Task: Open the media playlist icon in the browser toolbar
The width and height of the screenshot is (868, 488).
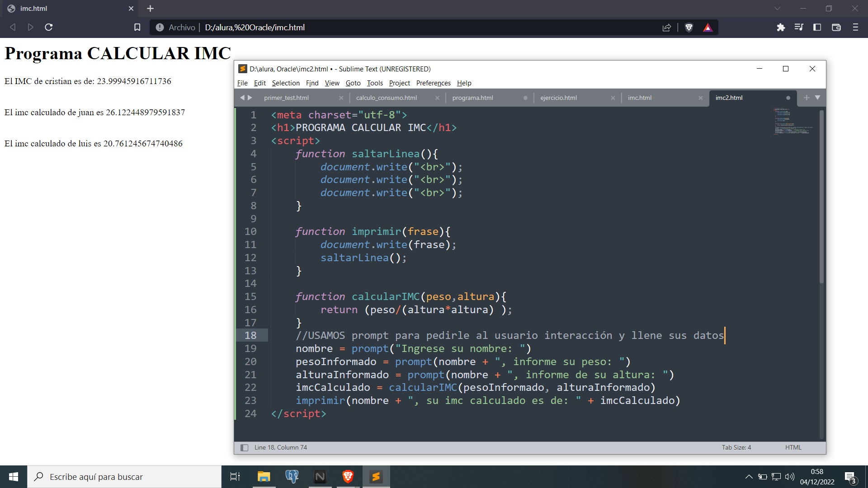Action: pyautogui.click(x=799, y=27)
